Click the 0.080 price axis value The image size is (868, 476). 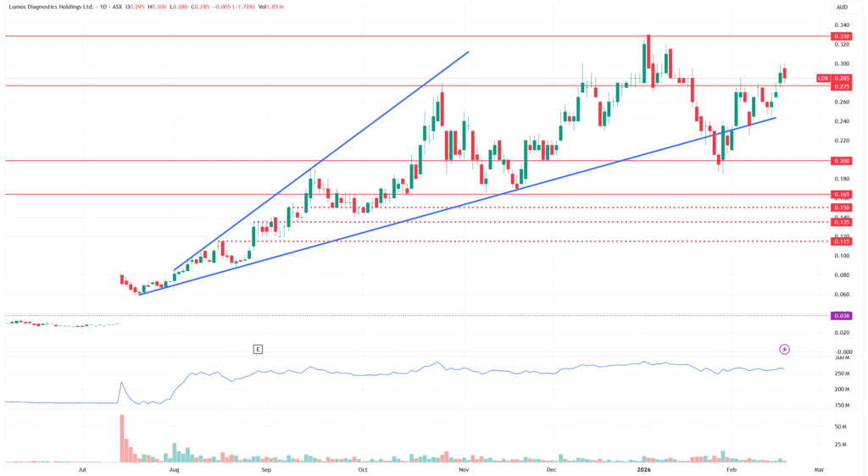point(842,275)
